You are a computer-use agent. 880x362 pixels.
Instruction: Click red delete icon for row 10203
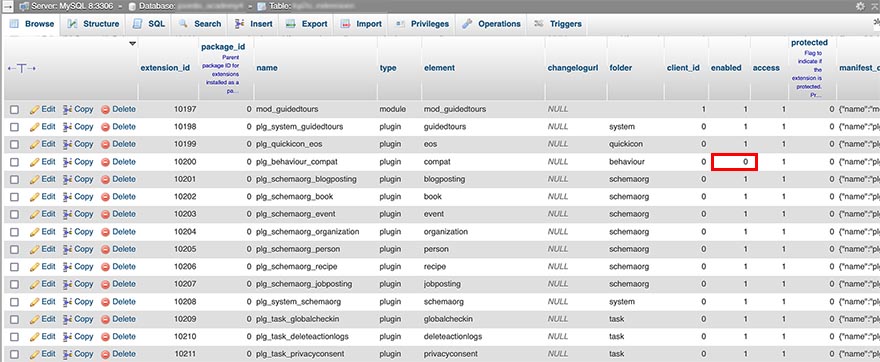pos(105,214)
